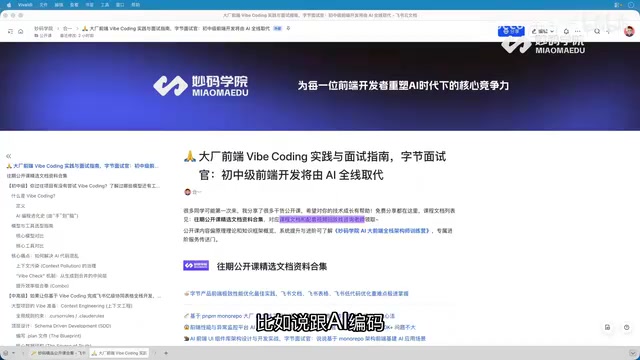Click the purple highlighted text link
This screenshot has height=360, width=640.
click(322, 220)
